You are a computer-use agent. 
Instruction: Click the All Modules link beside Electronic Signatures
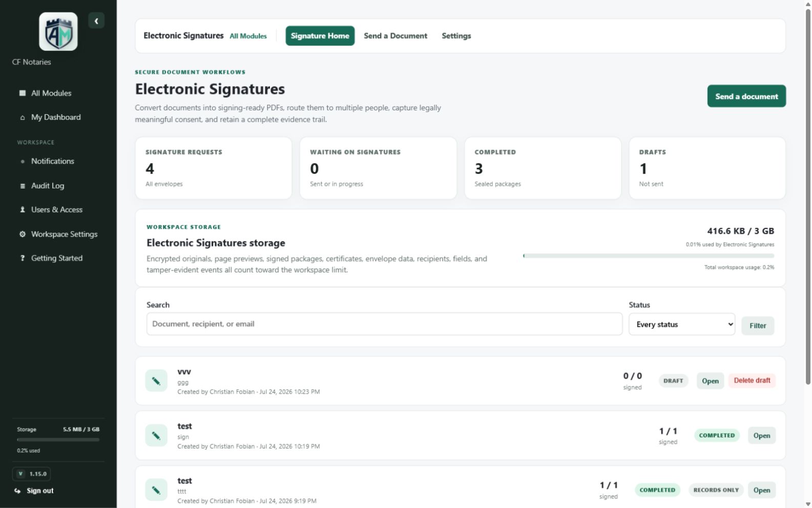point(248,36)
